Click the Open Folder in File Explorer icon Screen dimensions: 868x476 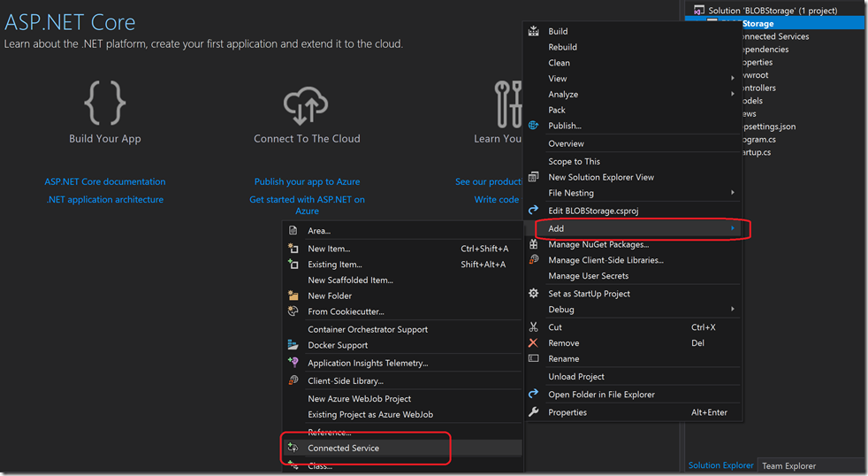534,394
